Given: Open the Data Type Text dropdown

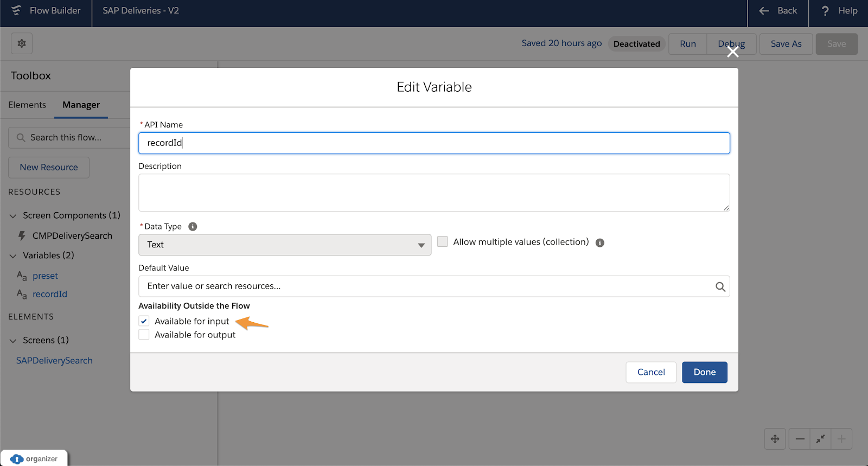Looking at the screenshot, I should click(285, 245).
